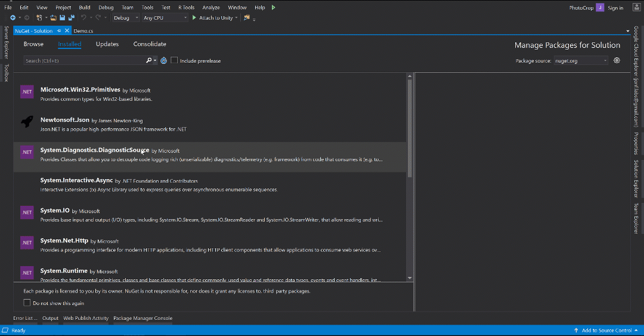Click the Navigate Backward arrow icon
Viewport: 644px width, 336px height.
coord(13,18)
